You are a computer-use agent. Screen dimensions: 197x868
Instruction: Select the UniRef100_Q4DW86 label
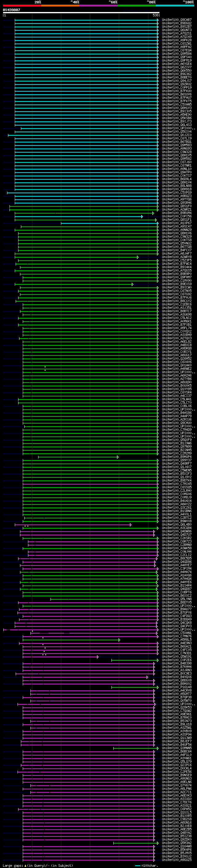click(177, 531)
